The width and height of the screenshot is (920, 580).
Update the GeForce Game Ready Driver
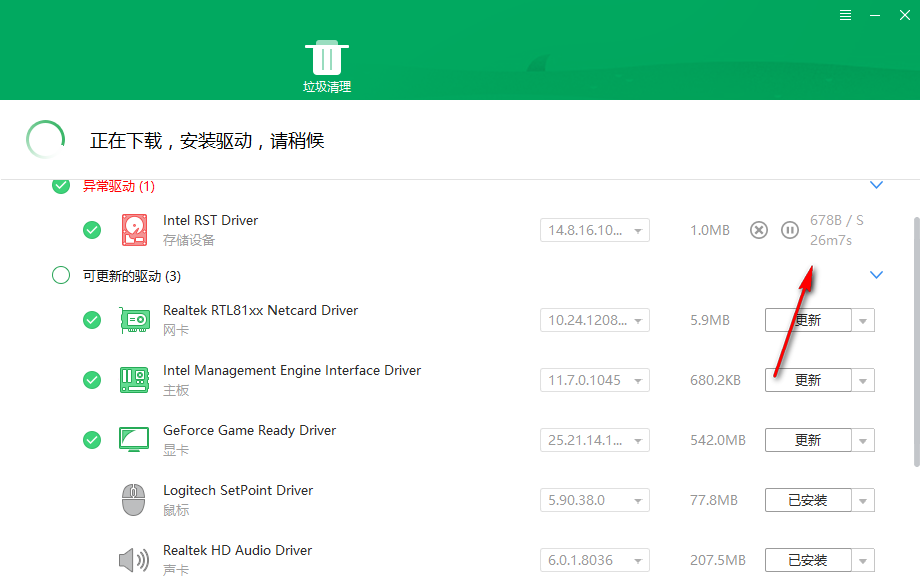pos(808,440)
